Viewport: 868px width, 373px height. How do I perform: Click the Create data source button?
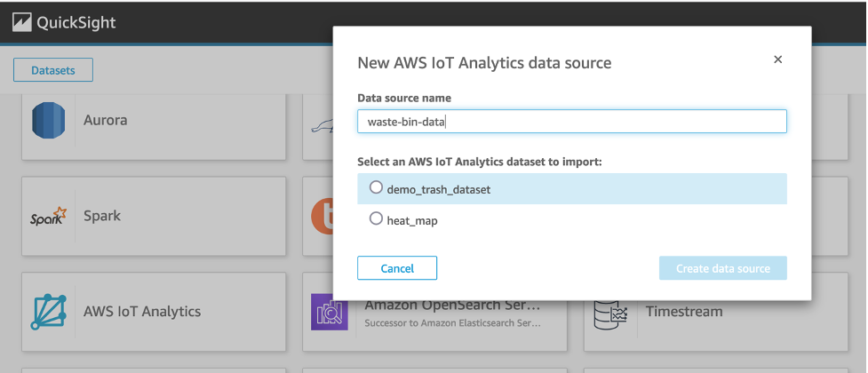722,268
